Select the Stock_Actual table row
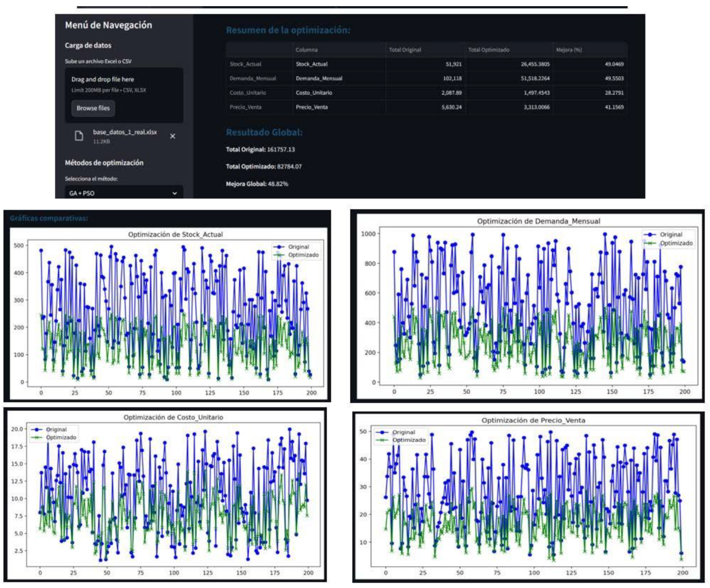The image size is (710, 588). 245,64
